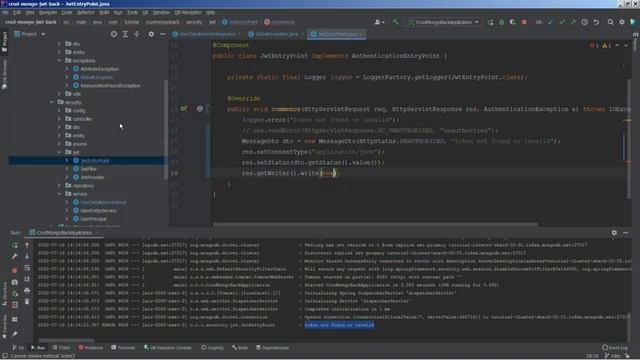
Task: Open the DB Navigator menu
Action: click(x=188, y=13)
